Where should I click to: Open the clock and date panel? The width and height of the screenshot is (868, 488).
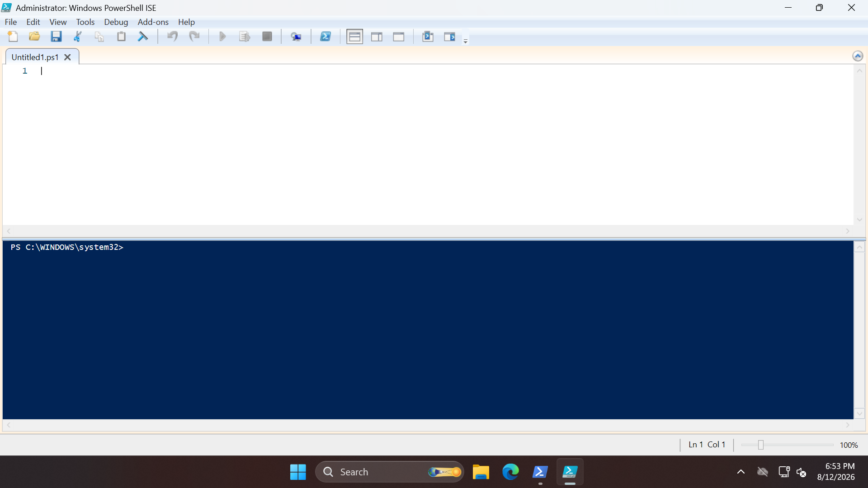(x=836, y=472)
